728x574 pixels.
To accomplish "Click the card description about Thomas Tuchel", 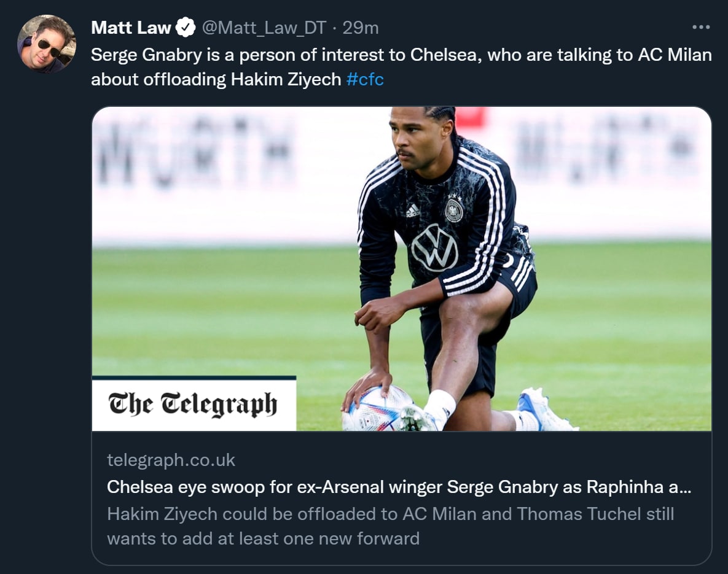I will 390,526.
